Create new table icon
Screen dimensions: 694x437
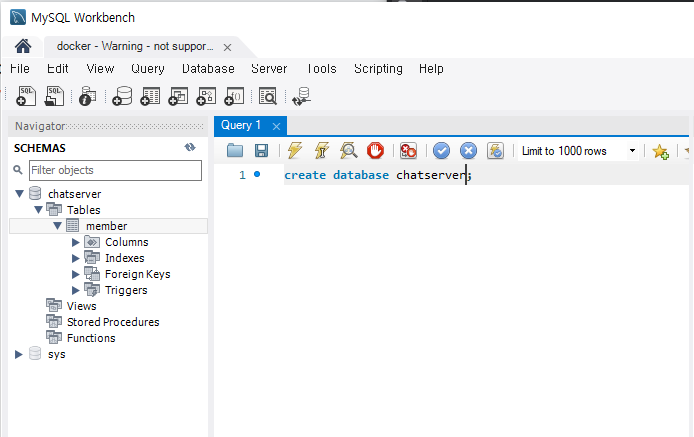(x=150, y=96)
